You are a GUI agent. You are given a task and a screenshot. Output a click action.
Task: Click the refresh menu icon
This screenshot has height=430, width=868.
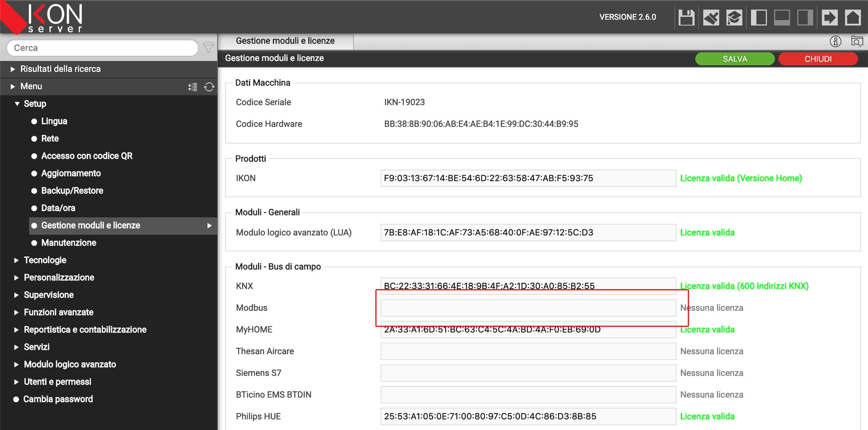[209, 87]
